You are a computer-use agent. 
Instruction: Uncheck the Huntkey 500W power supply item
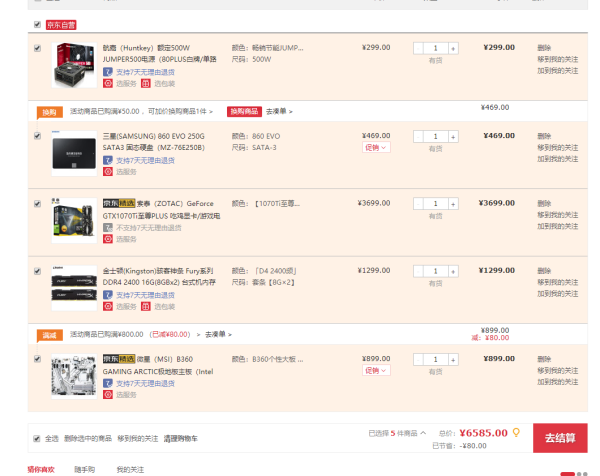(37, 48)
